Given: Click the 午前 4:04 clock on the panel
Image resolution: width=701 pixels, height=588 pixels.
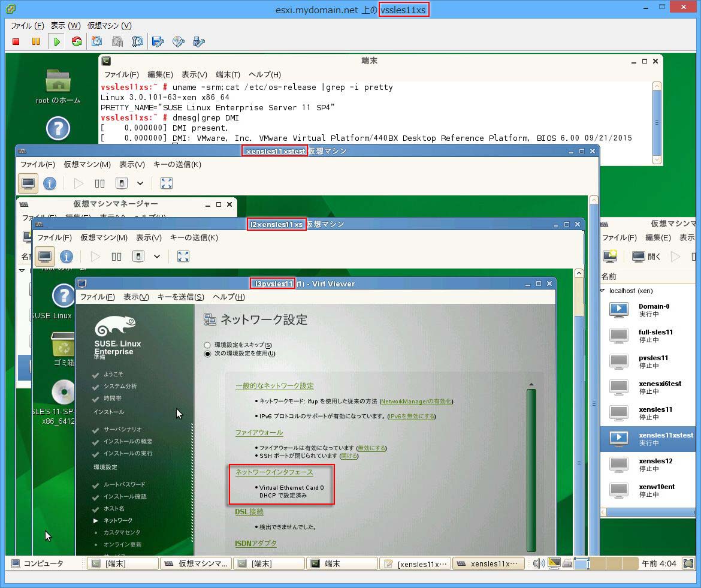Looking at the screenshot, I should pos(659,563).
